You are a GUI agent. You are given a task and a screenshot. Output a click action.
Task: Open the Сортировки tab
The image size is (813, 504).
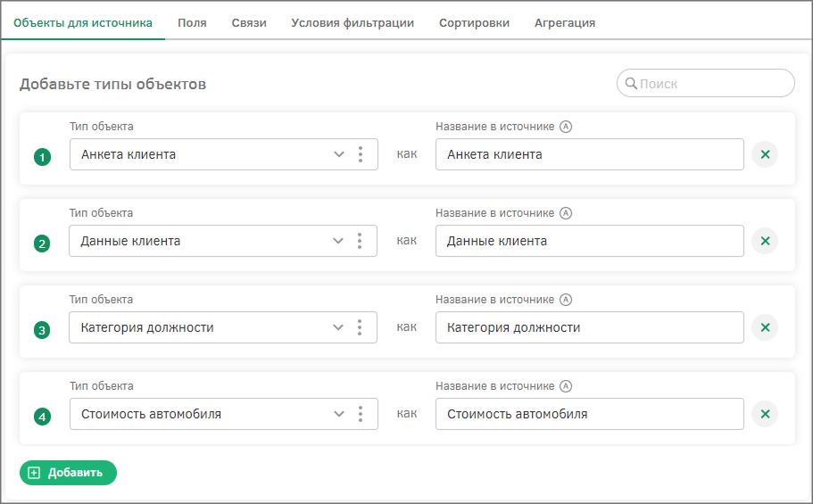coord(474,23)
